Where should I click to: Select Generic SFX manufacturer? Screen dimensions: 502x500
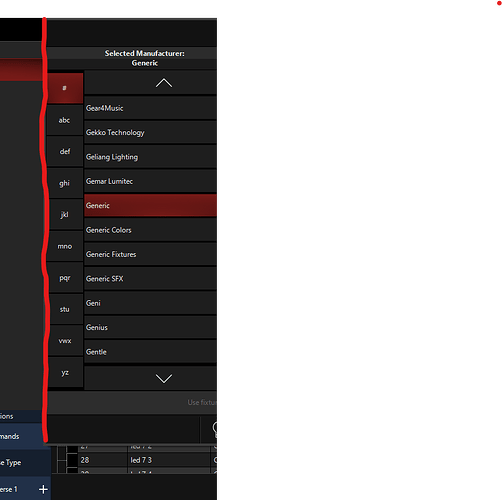(x=150, y=279)
